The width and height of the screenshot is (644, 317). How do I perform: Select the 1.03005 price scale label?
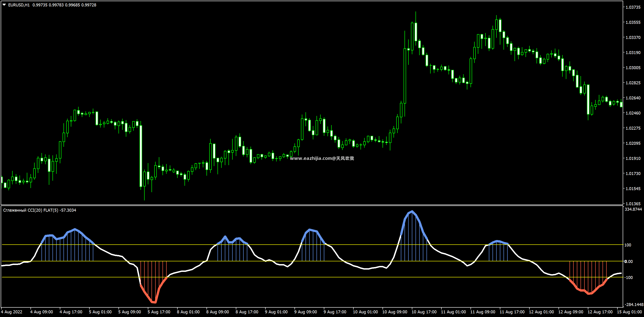coord(633,68)
